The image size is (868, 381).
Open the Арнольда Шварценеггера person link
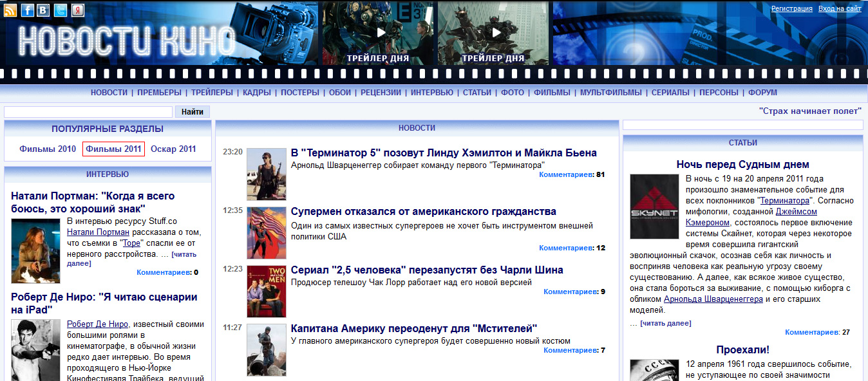[x=713, y=299]
